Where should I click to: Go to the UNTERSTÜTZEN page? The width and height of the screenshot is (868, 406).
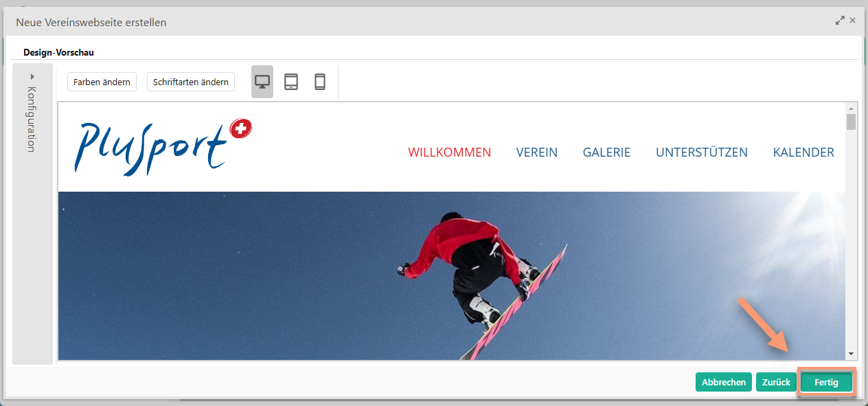tap(702, 153)
